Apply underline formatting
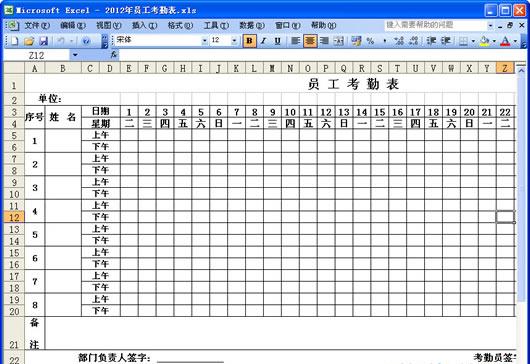The width and height of the screenshot is (530, 364). coord(278,41)
